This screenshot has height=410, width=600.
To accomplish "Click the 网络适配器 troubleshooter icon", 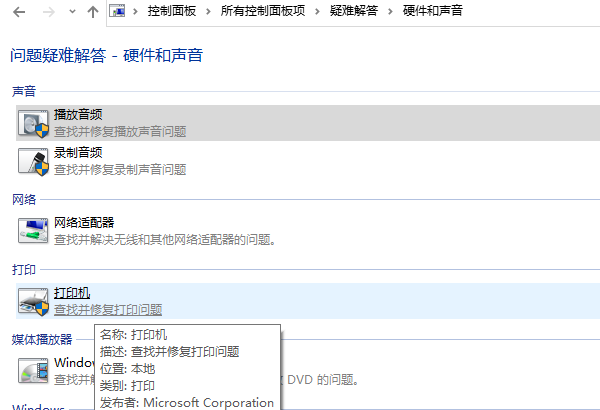I will pyautogui.click(x=33, y=230).
